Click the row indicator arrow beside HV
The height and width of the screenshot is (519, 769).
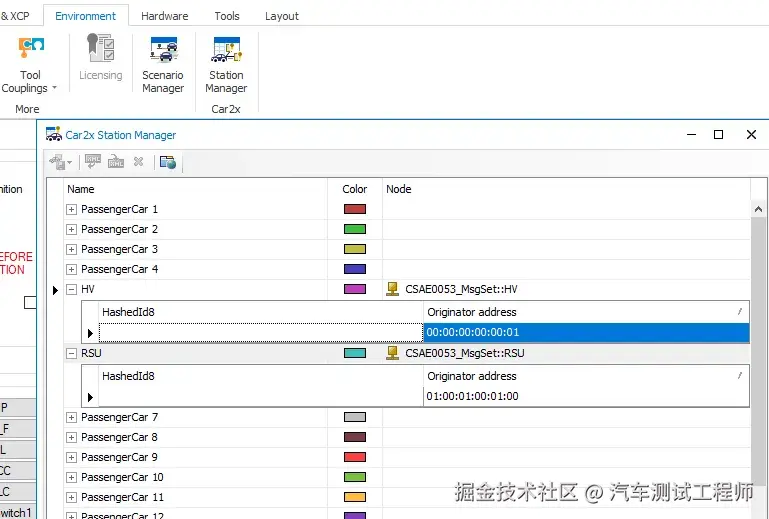click(55, 290)
